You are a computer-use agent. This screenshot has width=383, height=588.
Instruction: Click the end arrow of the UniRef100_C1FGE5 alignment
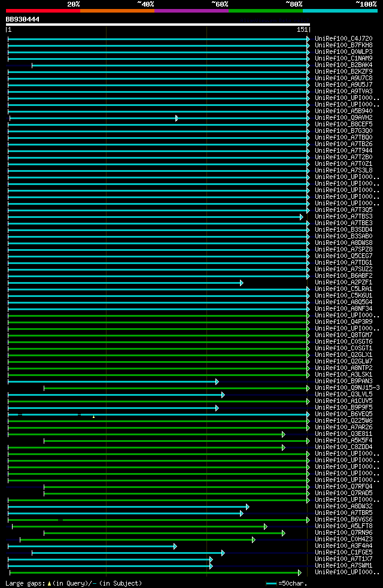click(x=223, y=553)
